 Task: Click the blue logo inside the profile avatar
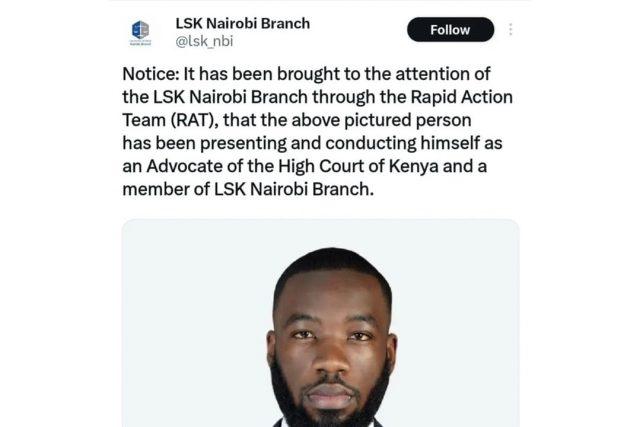click(x=140, y=30)
